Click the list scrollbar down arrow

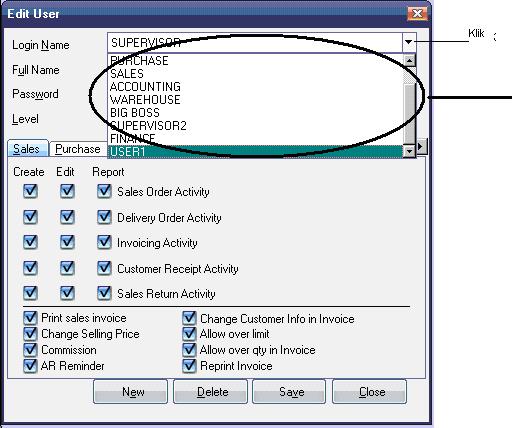click(409, 152)
